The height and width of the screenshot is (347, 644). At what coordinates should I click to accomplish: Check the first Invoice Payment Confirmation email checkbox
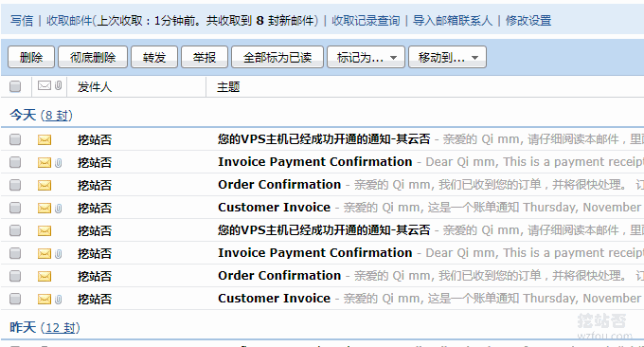[x=15, y=162]
